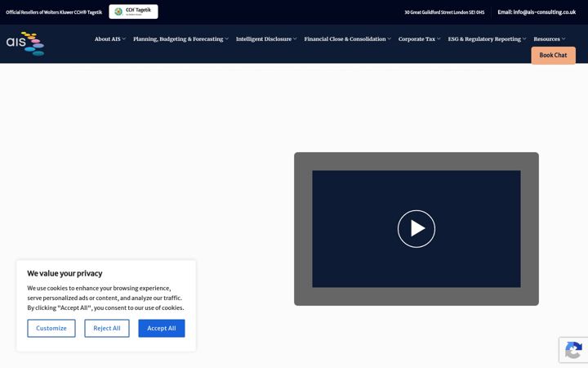The height and width of the screenshot is (368, 588).
Task: Click the CCH Tagetik badge logo
Action: pyautogui.click(x=133, y=11)
